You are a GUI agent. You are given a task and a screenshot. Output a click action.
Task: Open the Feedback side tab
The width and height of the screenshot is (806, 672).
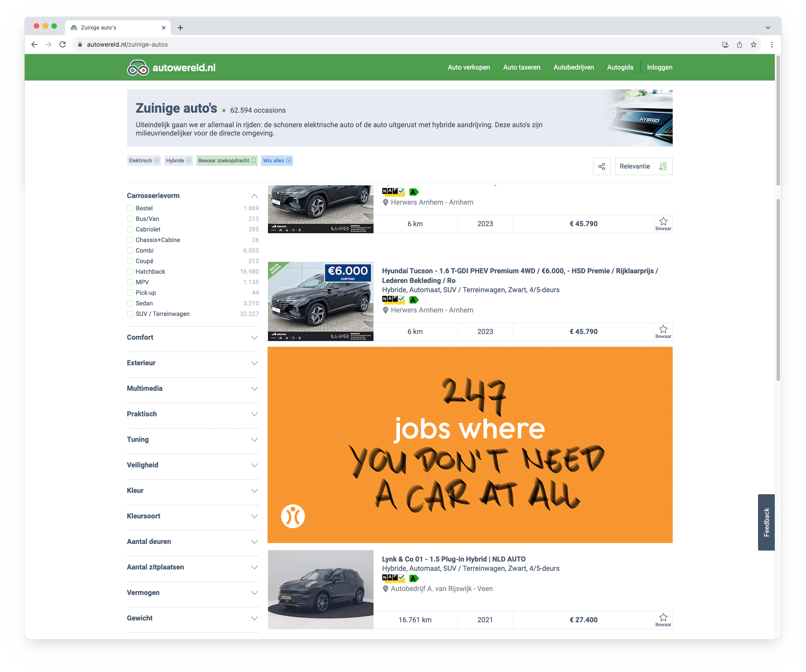(x=766, y=522)
